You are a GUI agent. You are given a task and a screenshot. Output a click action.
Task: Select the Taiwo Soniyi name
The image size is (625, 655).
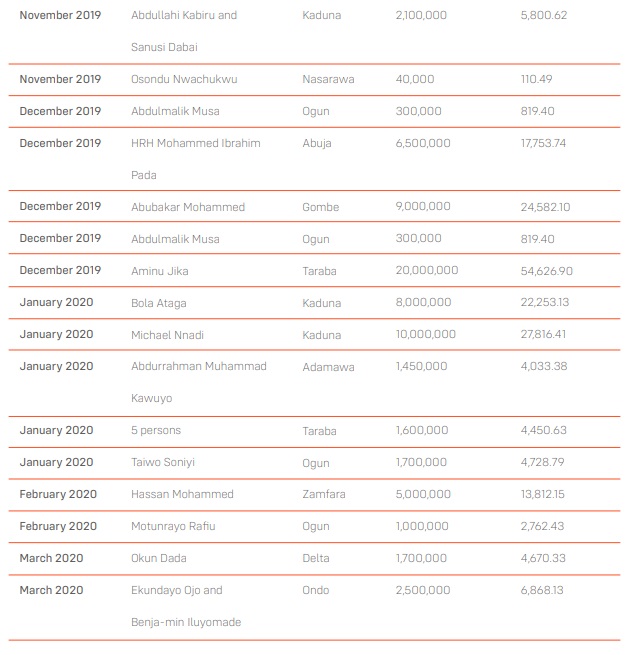coord(163,462)
